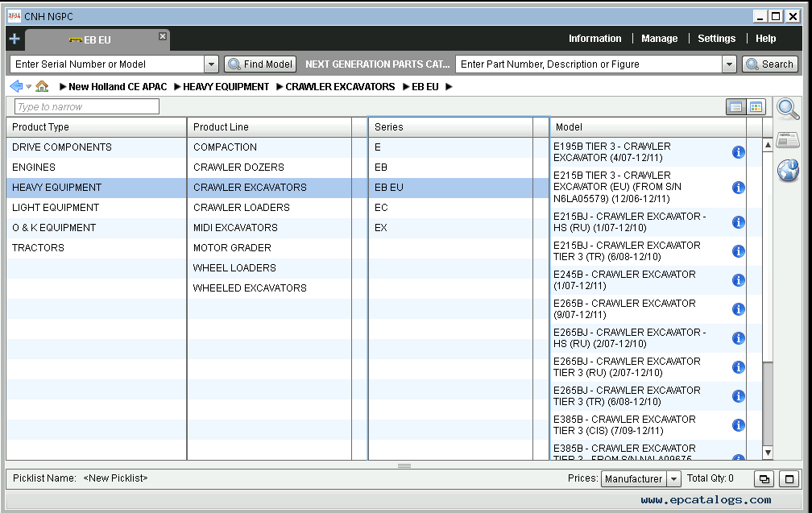This screenshot has width=812, height=513.
Task: Go to CRAWLER EXCAVATORS breadcrumb
Action: (x=340, y=87)
